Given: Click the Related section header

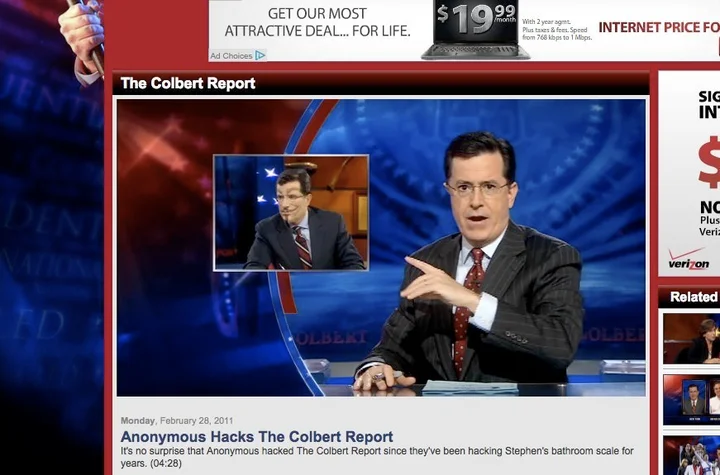Looking at the screenshot, I should pos(694,297).
